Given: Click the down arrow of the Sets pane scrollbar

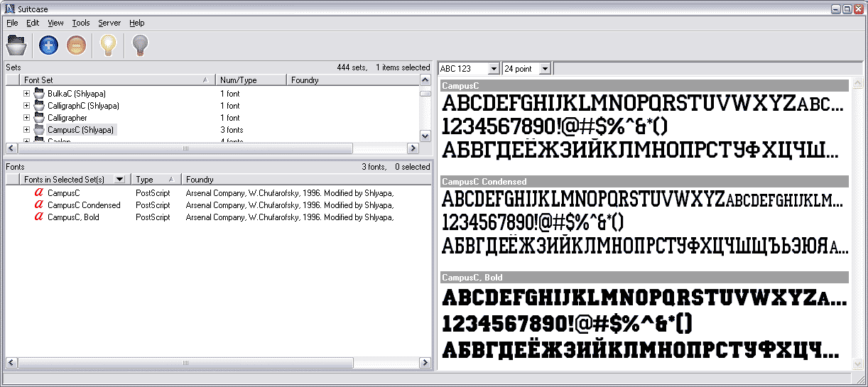Looking at the screenshot, I should click(425, 136).
